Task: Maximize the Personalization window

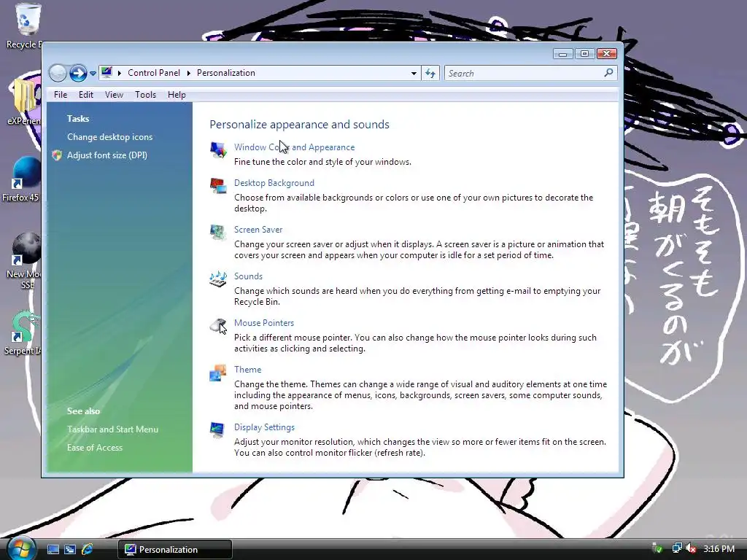Action: tap(584, 54)
